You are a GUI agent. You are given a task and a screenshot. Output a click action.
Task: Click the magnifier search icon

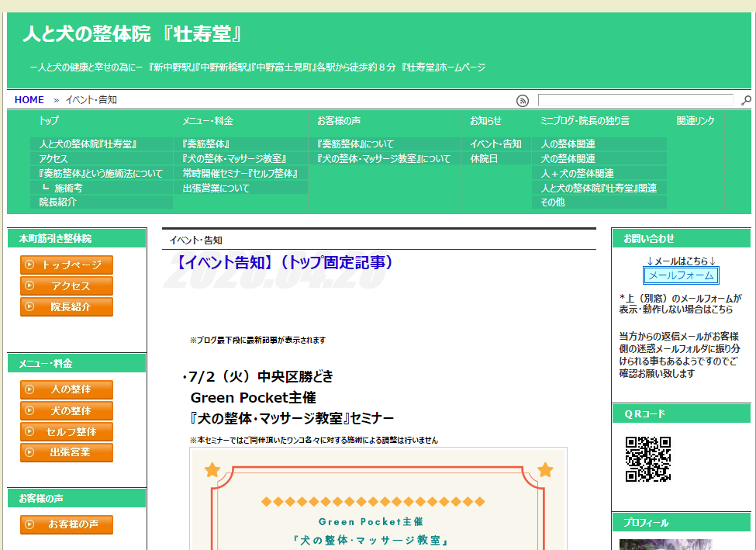(746, 100)
